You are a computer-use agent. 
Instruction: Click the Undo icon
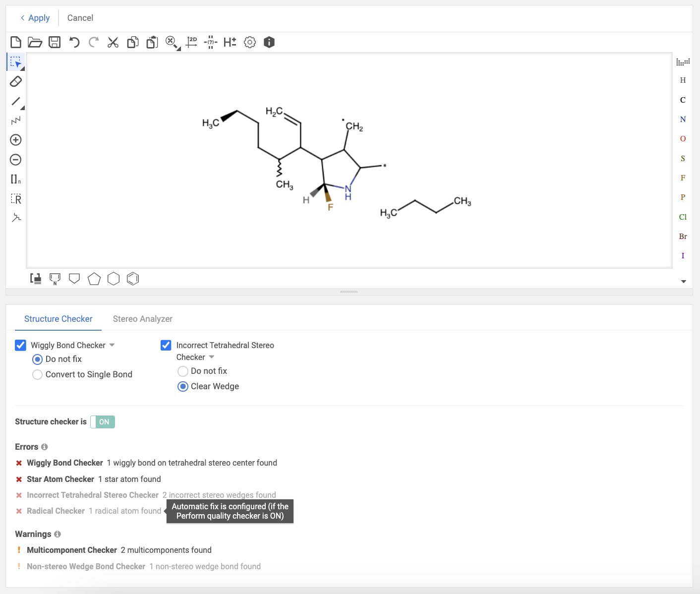(x=74, y=42)
